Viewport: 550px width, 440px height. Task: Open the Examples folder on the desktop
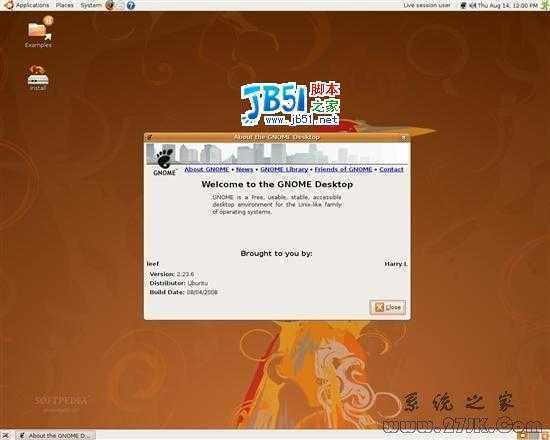click(x=39, y=33)
